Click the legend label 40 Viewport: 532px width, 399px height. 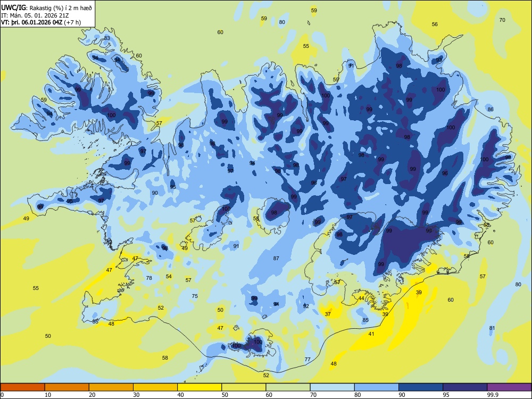point(181,395)
